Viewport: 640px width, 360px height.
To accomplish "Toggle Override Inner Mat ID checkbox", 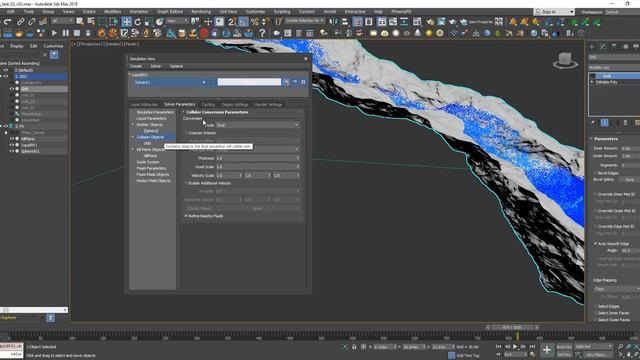I will coord(596,194).
